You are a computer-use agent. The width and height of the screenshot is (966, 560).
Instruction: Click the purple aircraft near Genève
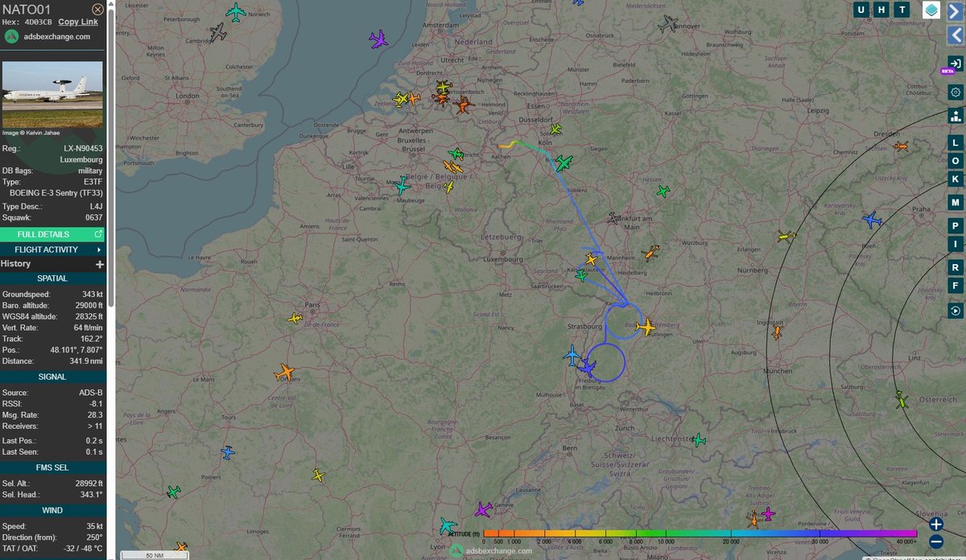(483, 509)
